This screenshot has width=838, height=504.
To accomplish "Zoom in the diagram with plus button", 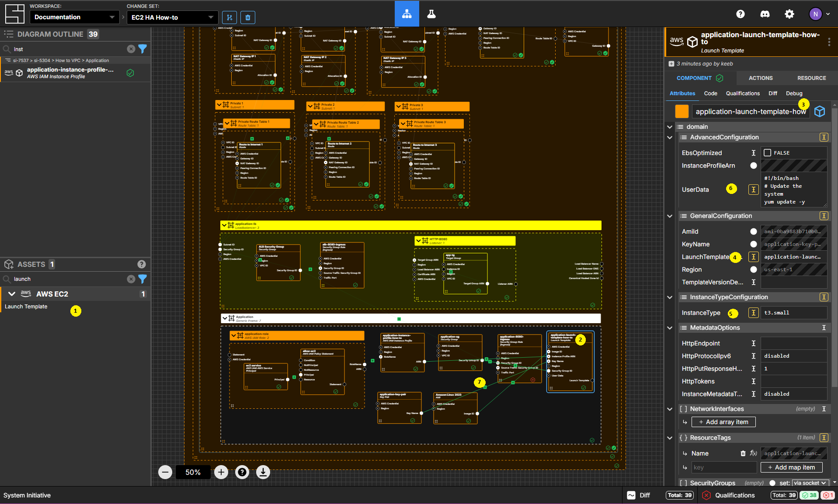I will point(221,472).
